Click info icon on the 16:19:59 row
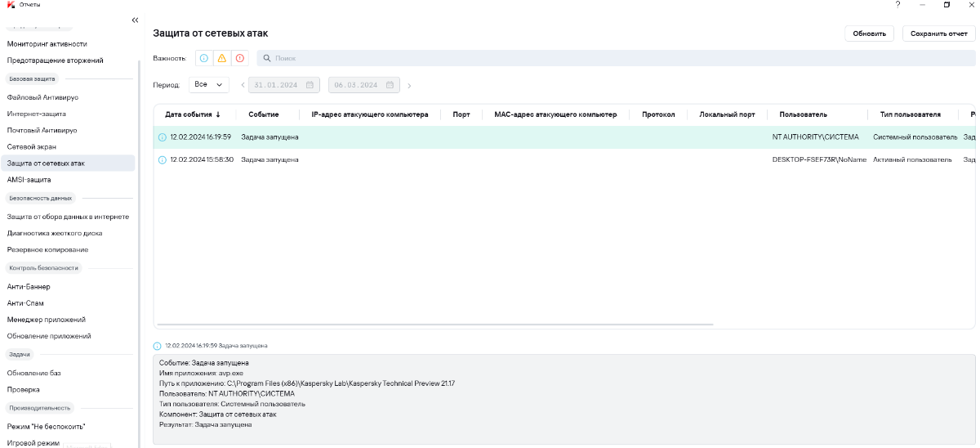The image size is (980, 448). pyautogui.click(x=162, y=137)
